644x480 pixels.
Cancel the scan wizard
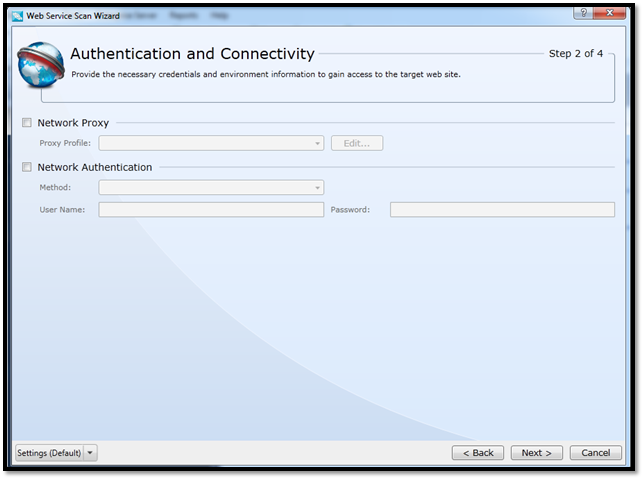(x=595, y=452)
